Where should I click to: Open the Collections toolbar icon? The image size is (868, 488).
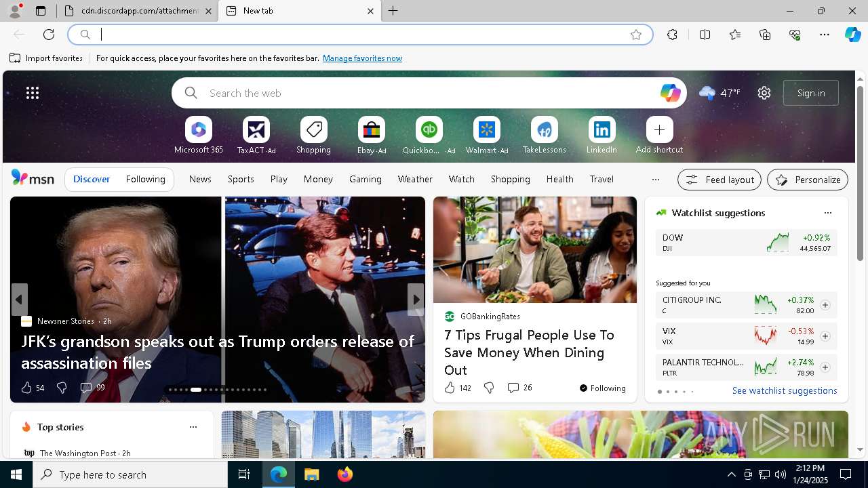(x=765, y=35)
